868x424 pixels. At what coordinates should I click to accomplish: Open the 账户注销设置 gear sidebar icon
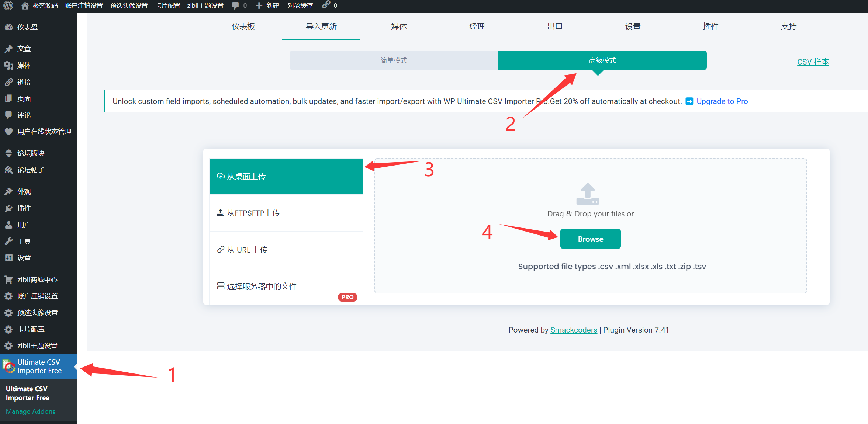(x=8, y=296)
